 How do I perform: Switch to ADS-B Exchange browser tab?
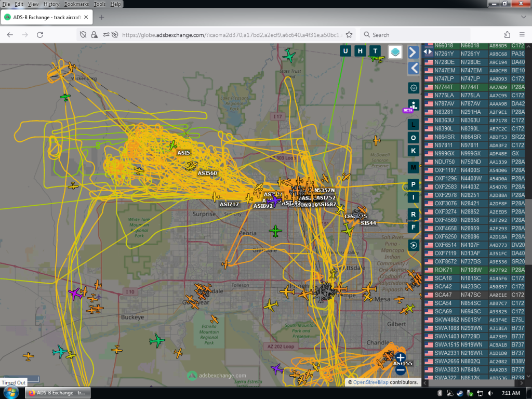(46, 17)
